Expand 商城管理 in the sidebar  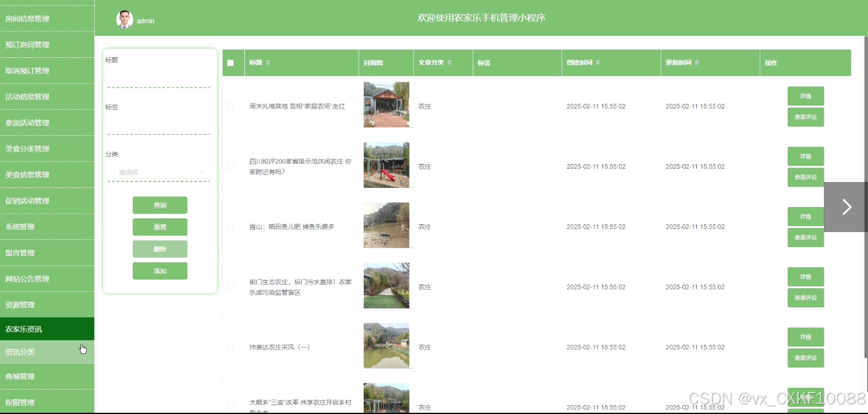point(47,376)
